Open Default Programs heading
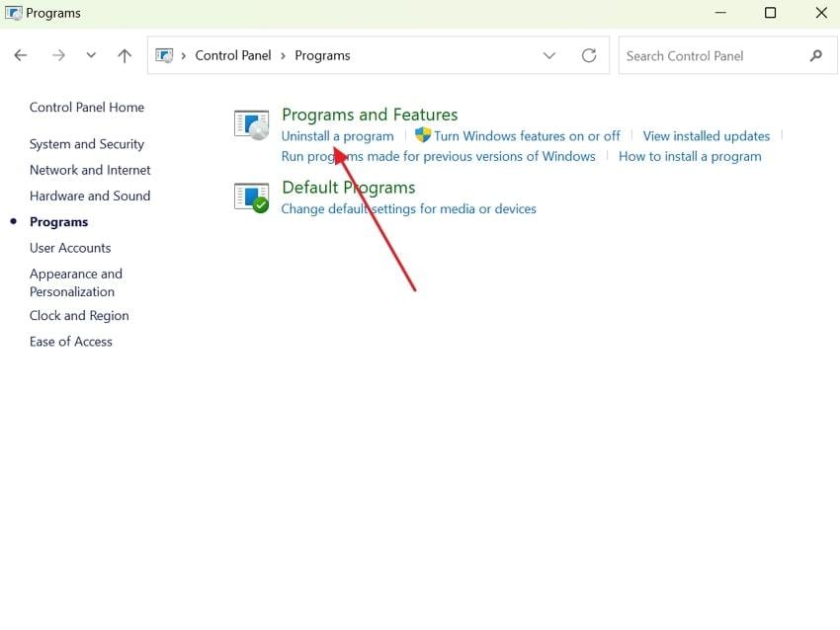This screenshot has height=630, width=840. (x=349, y=188)
